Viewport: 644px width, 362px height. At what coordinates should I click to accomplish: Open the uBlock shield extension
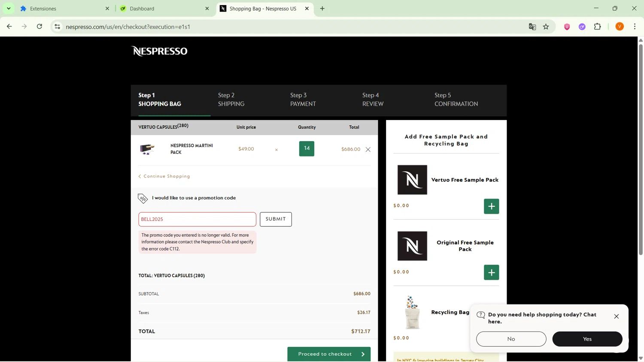pyautogui.click(x=567, y=27)
